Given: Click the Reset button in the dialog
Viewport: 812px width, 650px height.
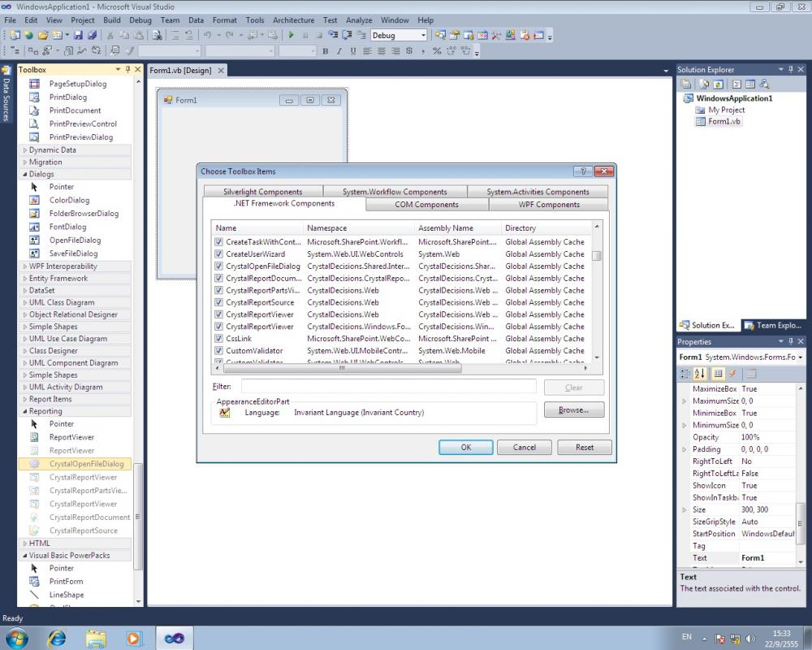Looking at the screenshot, I should pos(585,448).
